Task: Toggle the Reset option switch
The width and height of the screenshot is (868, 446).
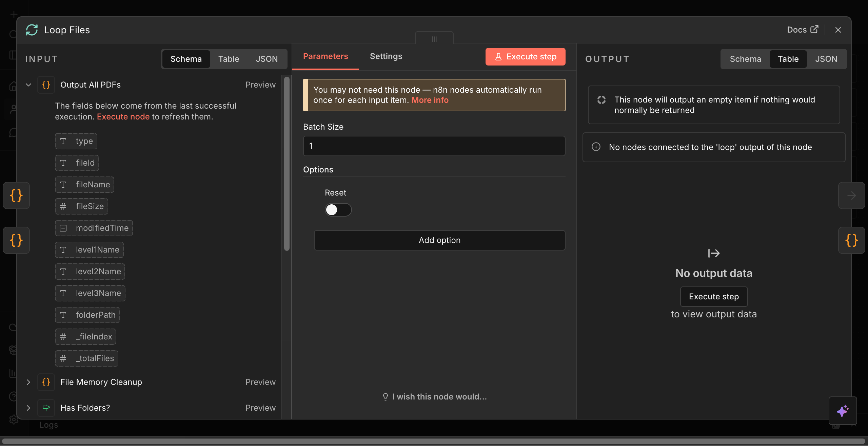Action: [338, 210]
